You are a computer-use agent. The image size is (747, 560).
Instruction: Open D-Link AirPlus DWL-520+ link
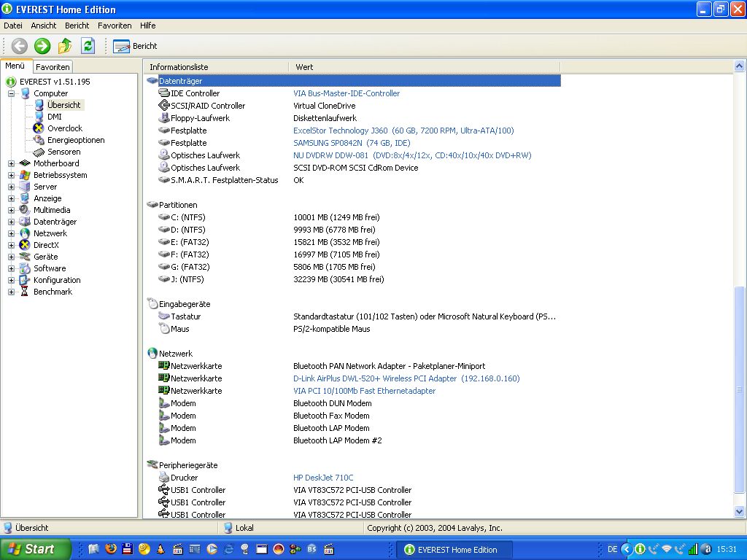tap(406, 378)
